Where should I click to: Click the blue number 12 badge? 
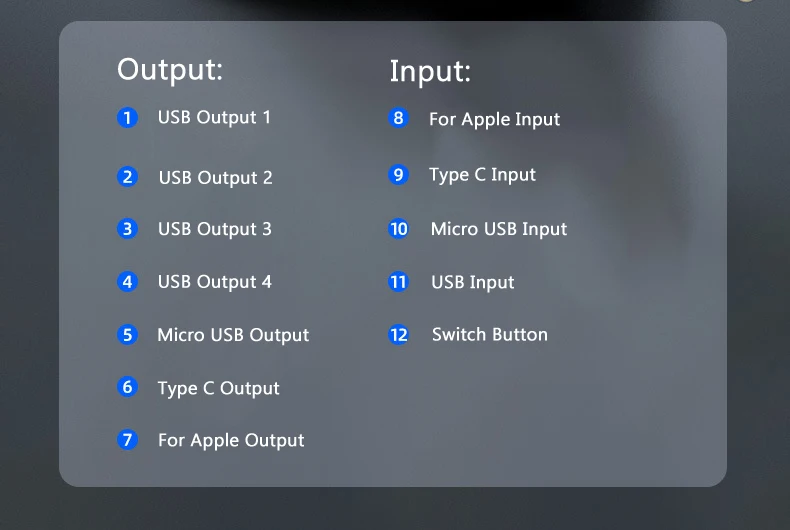pos(399,335)
